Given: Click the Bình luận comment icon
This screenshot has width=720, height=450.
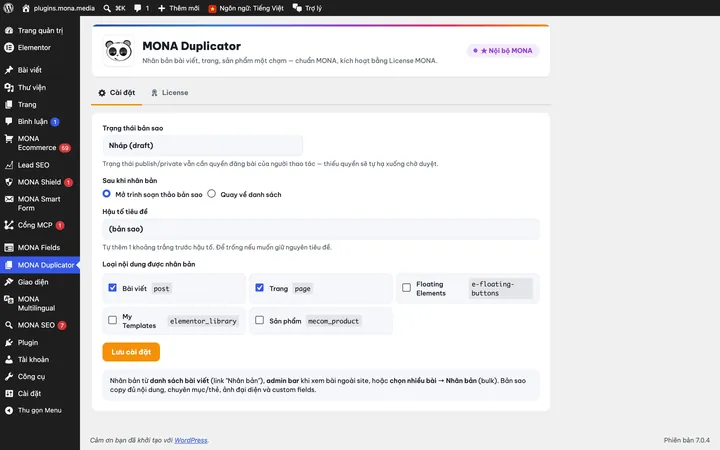Looking at the screenshot, I should pos(9,121).
